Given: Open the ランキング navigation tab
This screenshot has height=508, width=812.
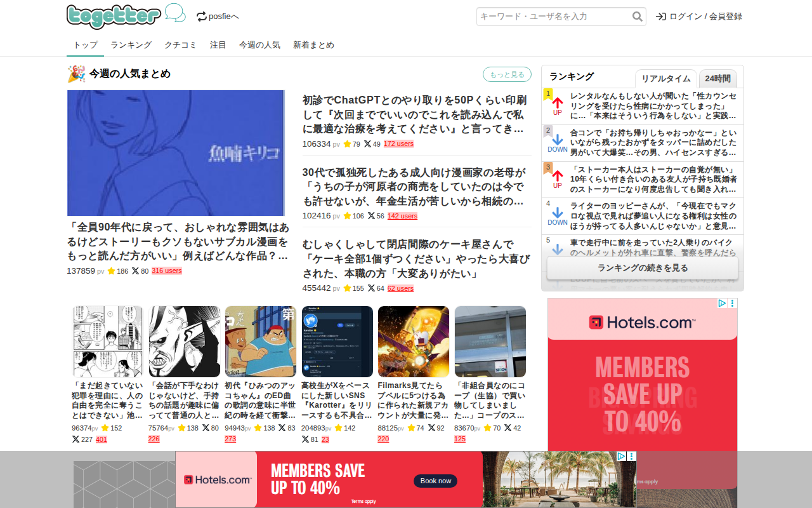Looking at the screenshot, I should point(131,45).
